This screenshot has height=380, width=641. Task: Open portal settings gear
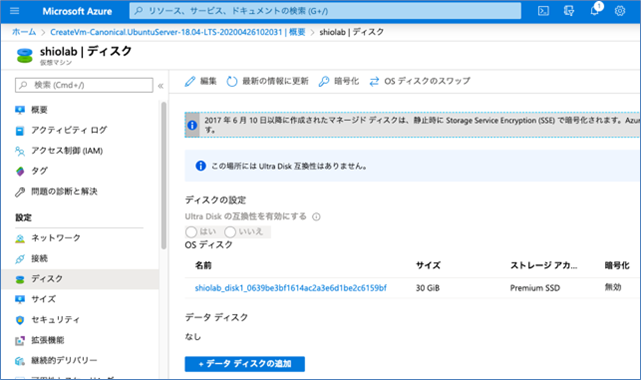click(620, 11)
